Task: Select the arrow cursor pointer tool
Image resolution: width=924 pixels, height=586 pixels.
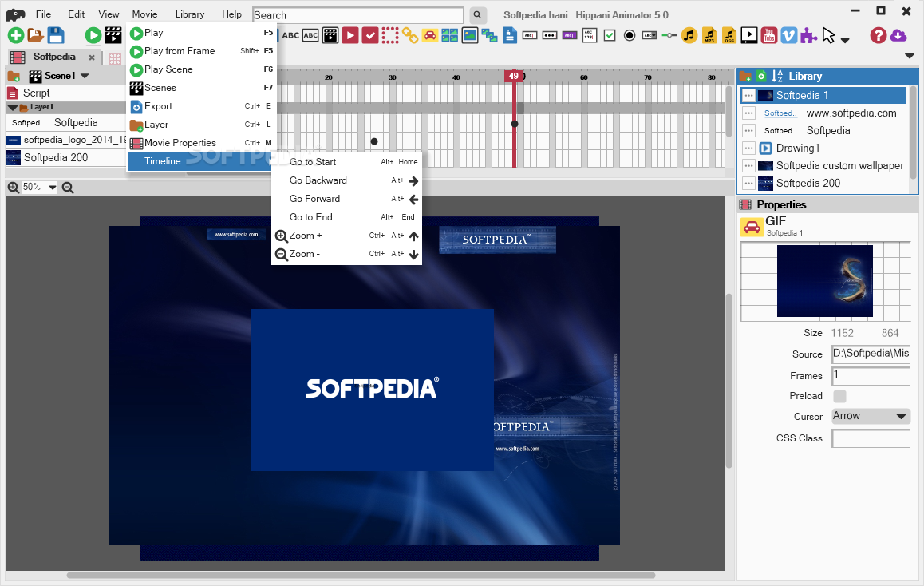Action: [828, 35]
